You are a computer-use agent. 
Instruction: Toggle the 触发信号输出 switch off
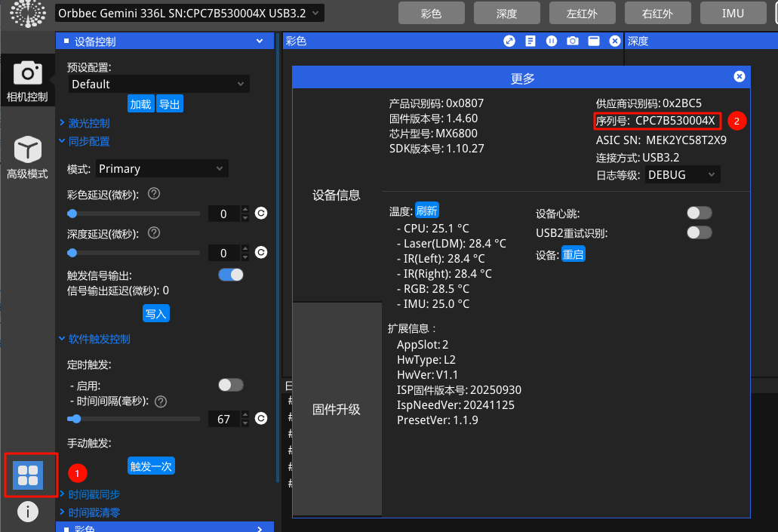231,275
